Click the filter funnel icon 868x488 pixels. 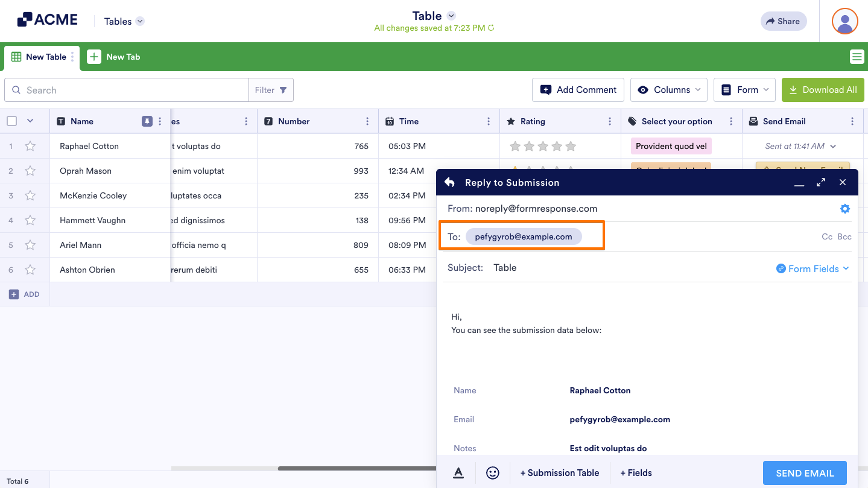pyautogui.click(x=284, y=90)
